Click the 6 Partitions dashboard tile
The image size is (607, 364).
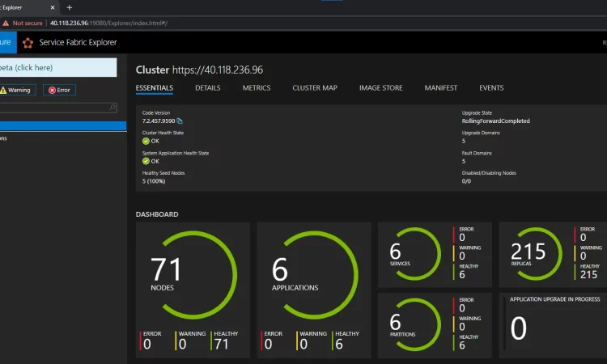pos(435,325)
